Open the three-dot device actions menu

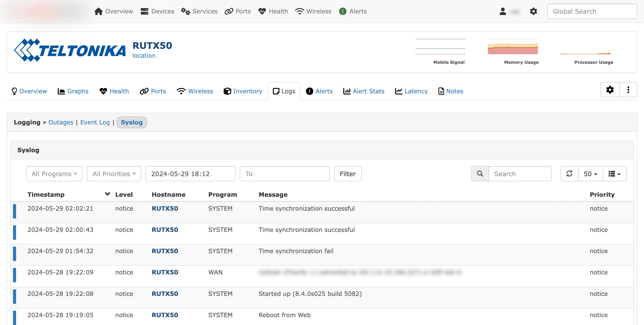click(628, 90)
